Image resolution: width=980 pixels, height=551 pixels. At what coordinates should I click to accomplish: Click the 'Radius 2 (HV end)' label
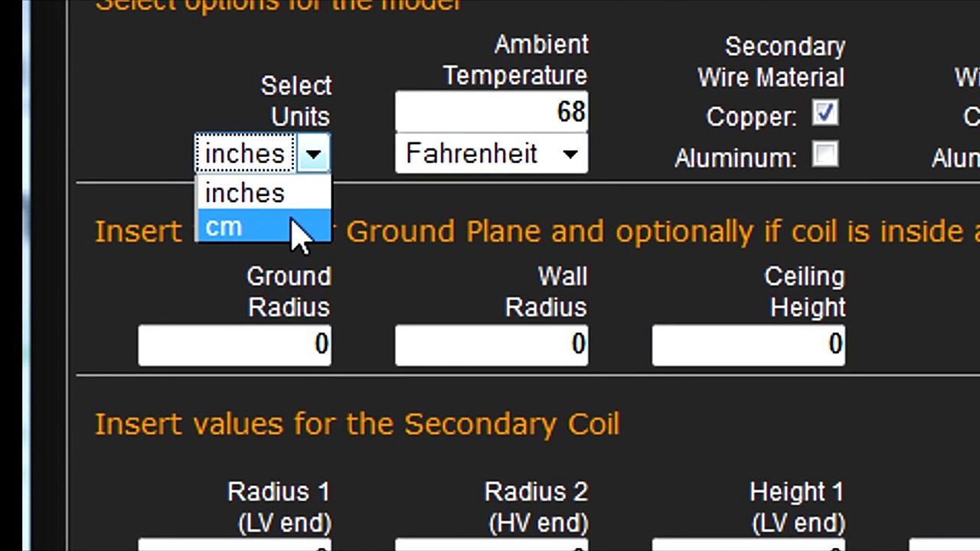[537, 507]
